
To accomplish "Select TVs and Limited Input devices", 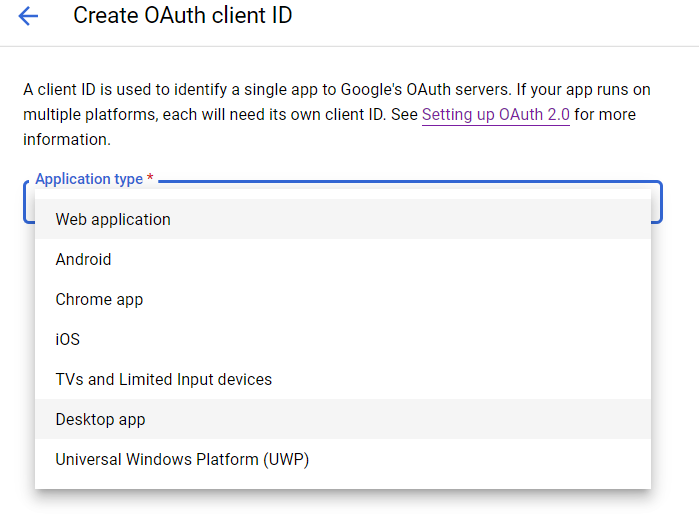I will tap(164, 379).
